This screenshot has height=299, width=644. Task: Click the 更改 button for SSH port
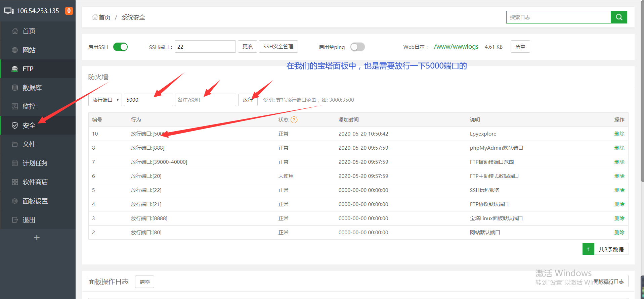coord(248,47)
